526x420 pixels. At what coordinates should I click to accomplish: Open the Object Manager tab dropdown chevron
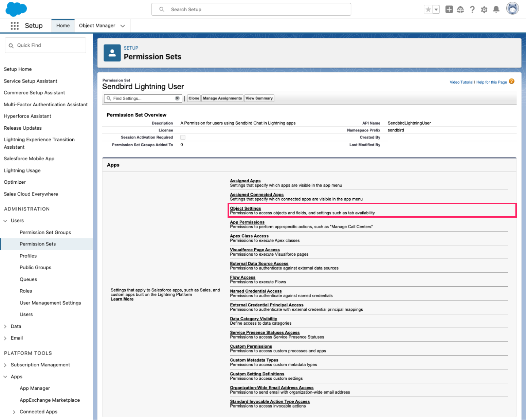click(x=123, y=26)
